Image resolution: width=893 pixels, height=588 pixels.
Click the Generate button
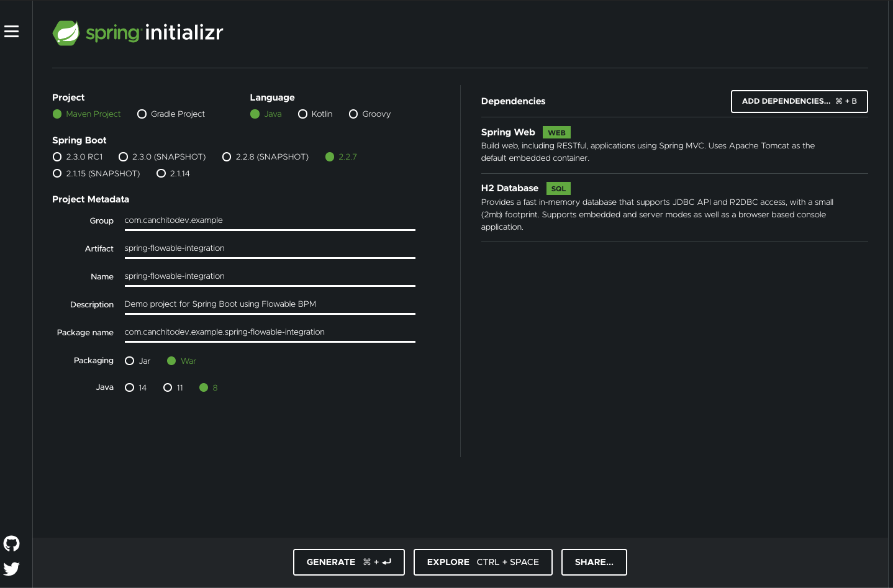pyautogui.click(x=349, y=562)
